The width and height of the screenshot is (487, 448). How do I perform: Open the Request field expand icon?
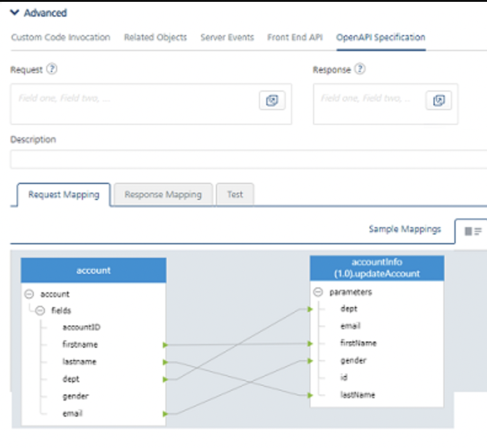point(272,100)
